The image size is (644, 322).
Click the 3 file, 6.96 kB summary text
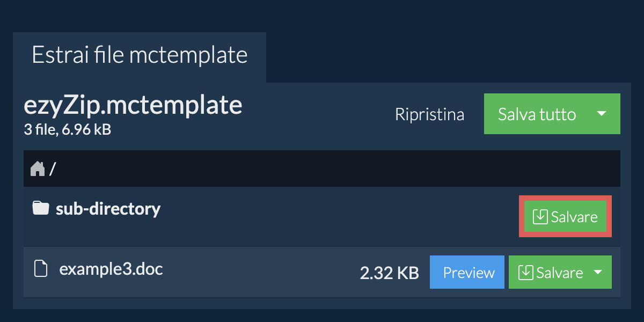pyautogui.click(x=67, y=129)
